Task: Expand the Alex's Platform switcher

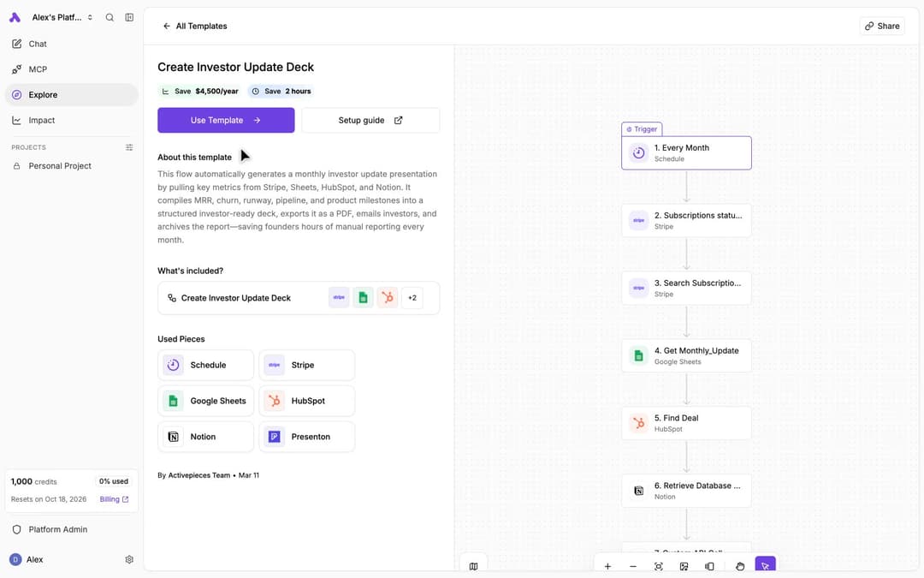Action: click(x=62, y=18)
